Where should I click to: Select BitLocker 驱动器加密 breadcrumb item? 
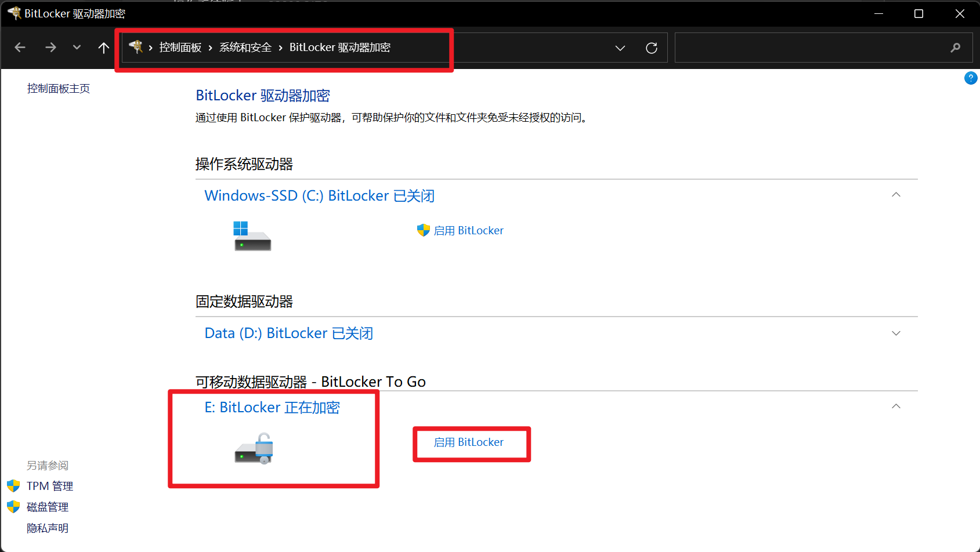click(x=340, y=48)
